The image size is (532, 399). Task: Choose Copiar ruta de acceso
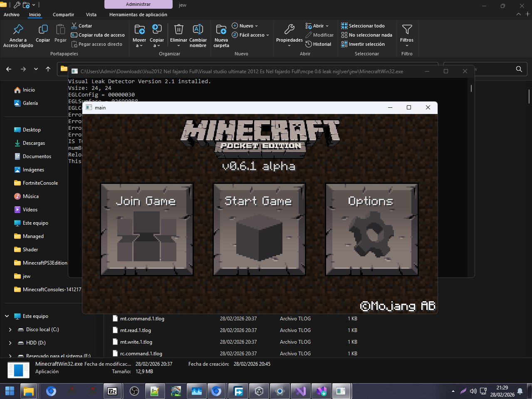point(98,35)
